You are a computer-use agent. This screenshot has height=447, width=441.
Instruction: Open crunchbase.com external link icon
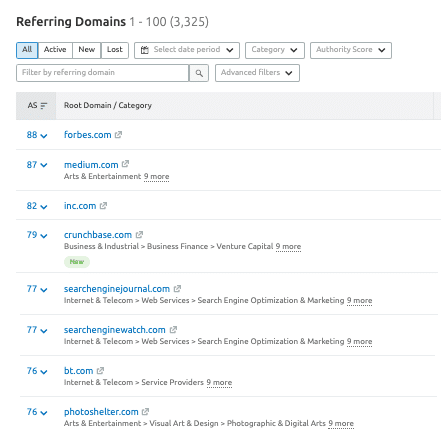click(x=139, y=235)
